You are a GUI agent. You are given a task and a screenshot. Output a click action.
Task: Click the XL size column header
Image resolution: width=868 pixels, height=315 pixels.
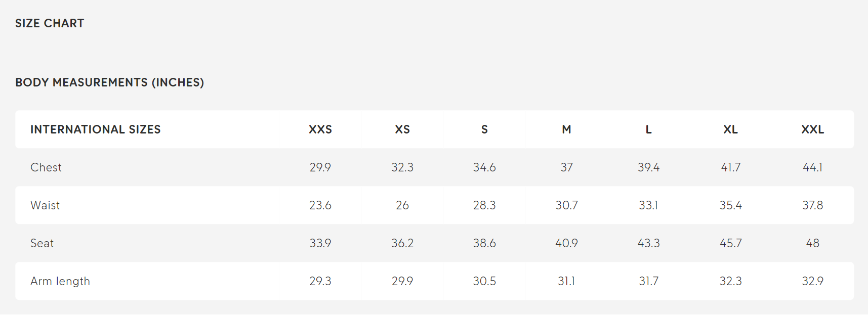[730, 129]
